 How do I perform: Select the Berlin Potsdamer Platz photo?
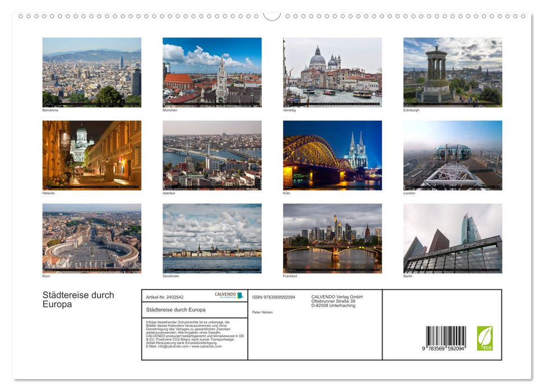point(453,239)
